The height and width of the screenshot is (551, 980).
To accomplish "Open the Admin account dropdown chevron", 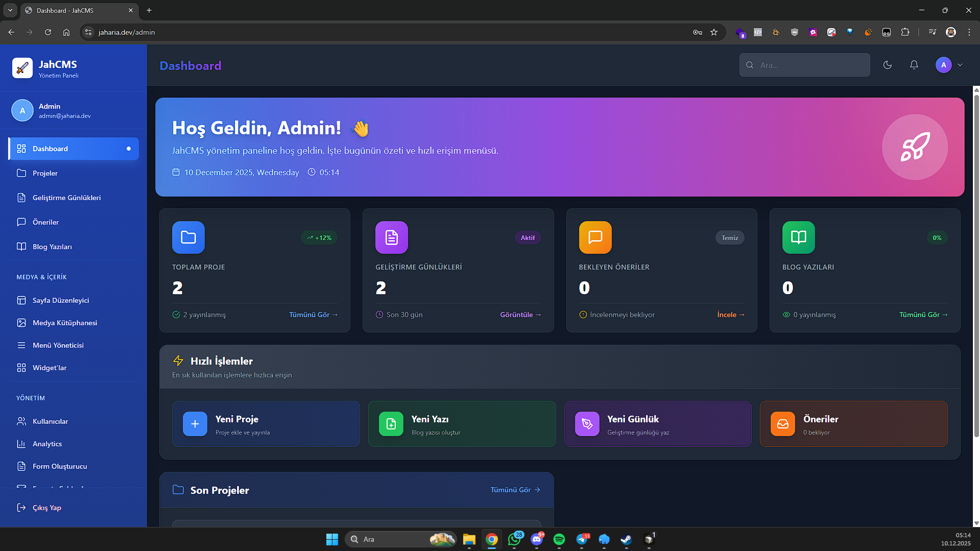I will click(960, 65).
